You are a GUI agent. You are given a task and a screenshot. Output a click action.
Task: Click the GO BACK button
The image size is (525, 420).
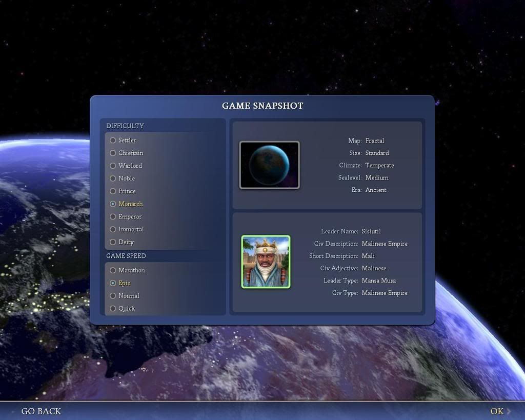[41, 411]
